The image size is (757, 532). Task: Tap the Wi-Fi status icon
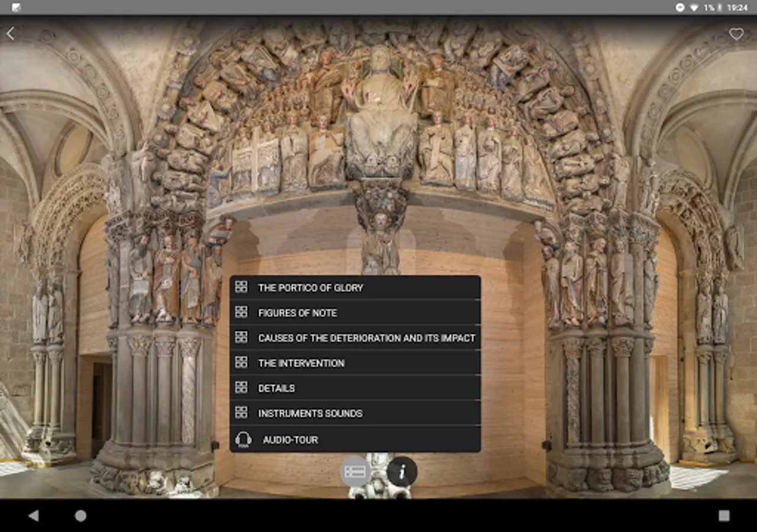click(x=694, y=8)
